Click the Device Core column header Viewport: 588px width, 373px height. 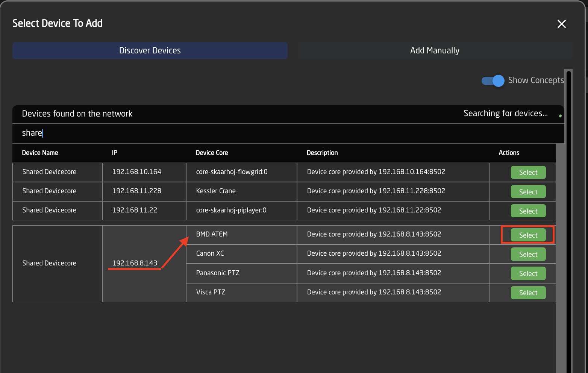click(x=212, y=153)
